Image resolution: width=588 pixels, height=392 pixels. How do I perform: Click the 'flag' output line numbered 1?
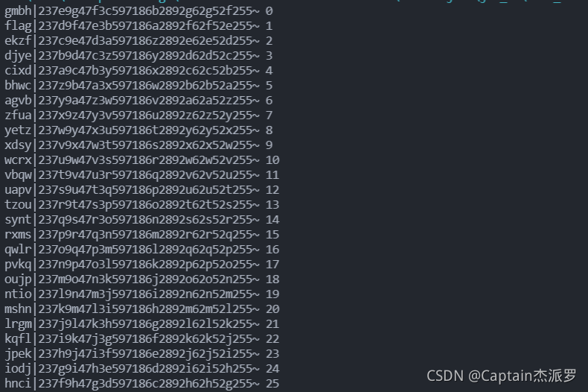138,26
